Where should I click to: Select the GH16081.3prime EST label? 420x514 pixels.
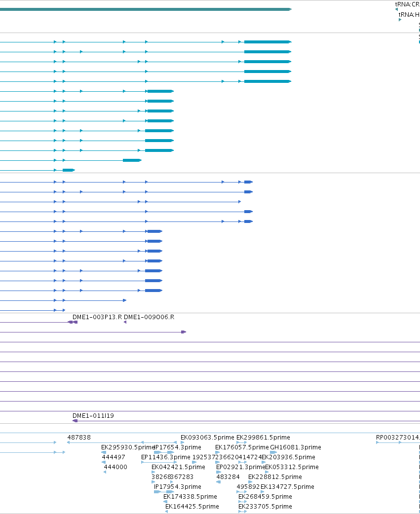pyautogui.click(x=296, y=447)
